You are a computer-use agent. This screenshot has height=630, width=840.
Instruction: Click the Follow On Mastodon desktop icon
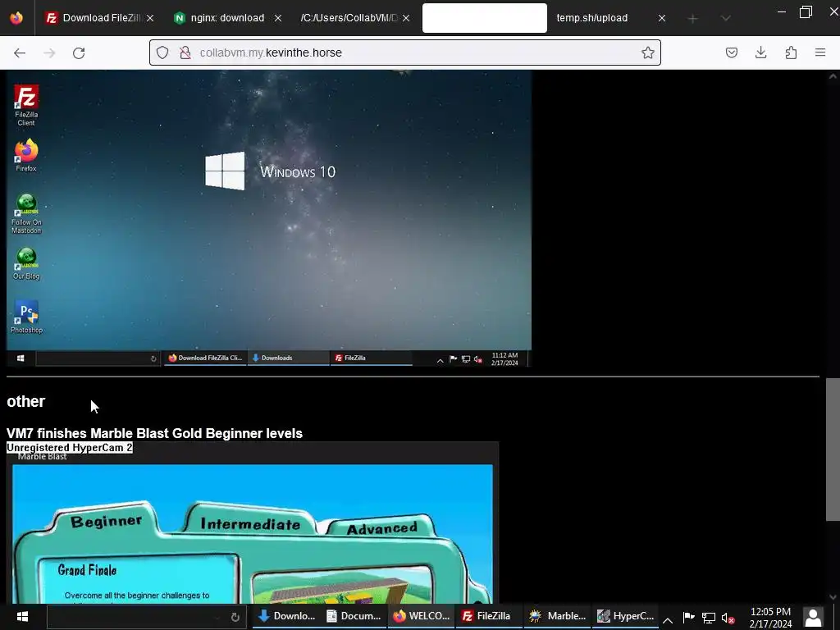pyautogui.click(x=26, y=214)
